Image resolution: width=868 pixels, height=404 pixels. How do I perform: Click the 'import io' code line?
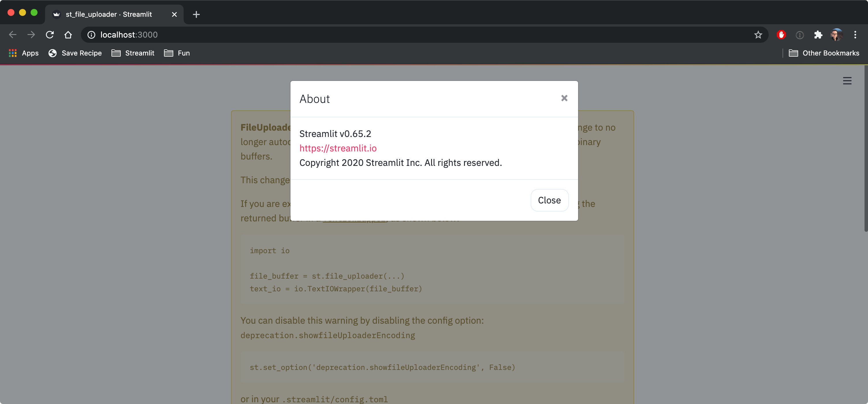[270, 251]
